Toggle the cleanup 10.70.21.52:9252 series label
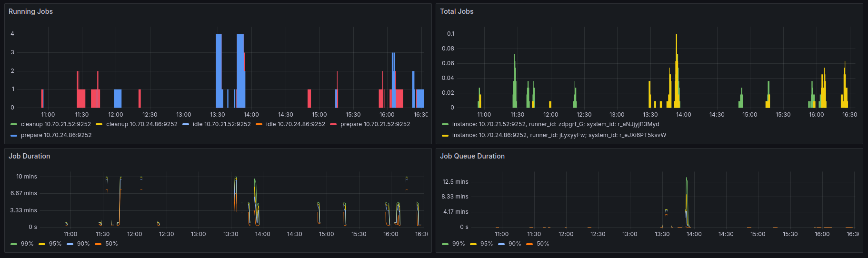The image size is (868, 258). click(56, 124)
